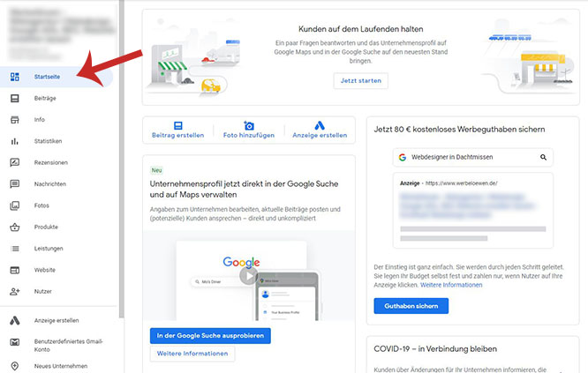
Task: Select Anzeige erstellen in sidebar
Action: tap(57, 321)
